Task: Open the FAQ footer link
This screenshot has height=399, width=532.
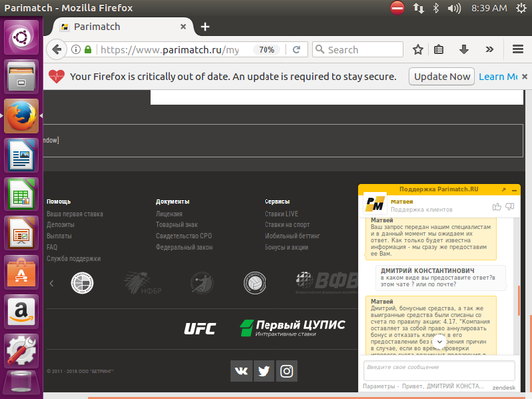Action: click(52, 247)
